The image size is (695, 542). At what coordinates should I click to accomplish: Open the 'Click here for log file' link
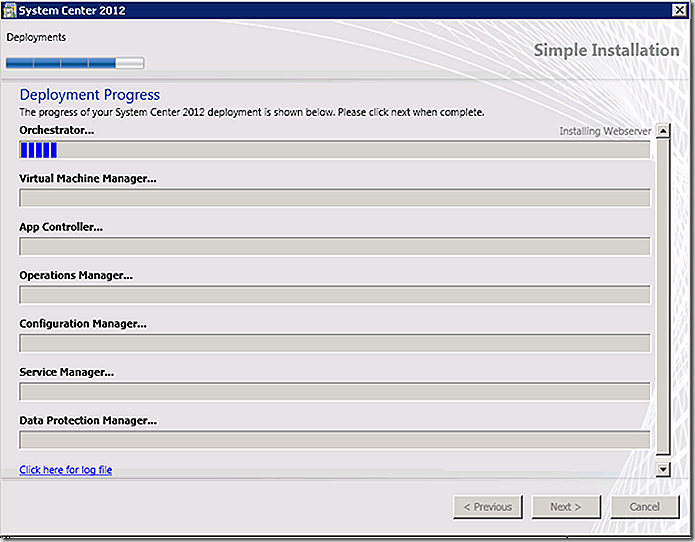(x=66, y=470)
